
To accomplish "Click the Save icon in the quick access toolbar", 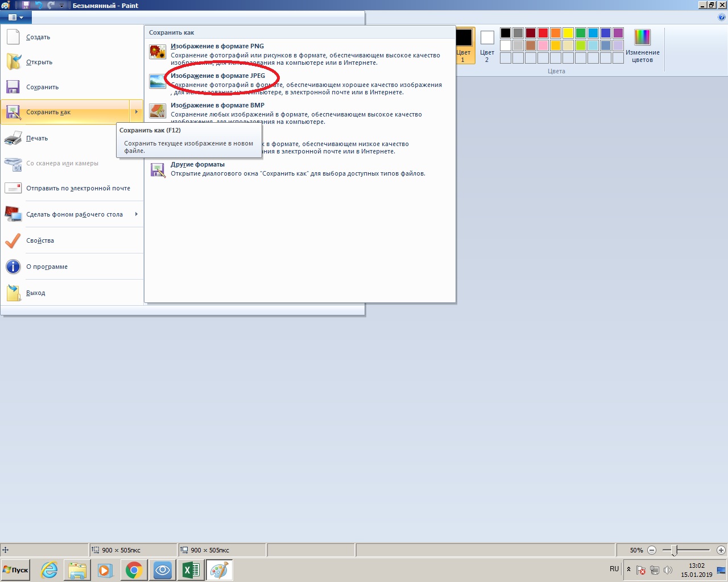I will point(26,5).
